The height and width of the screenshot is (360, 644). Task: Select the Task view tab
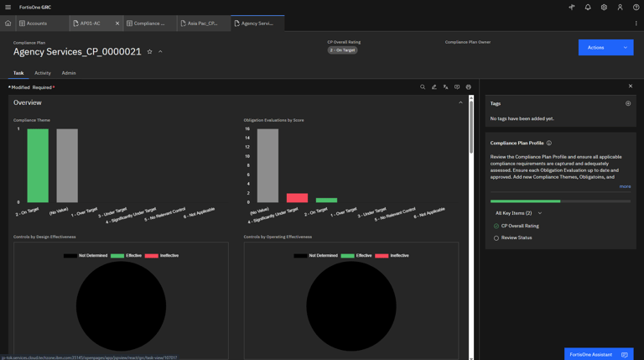point(18,73)
